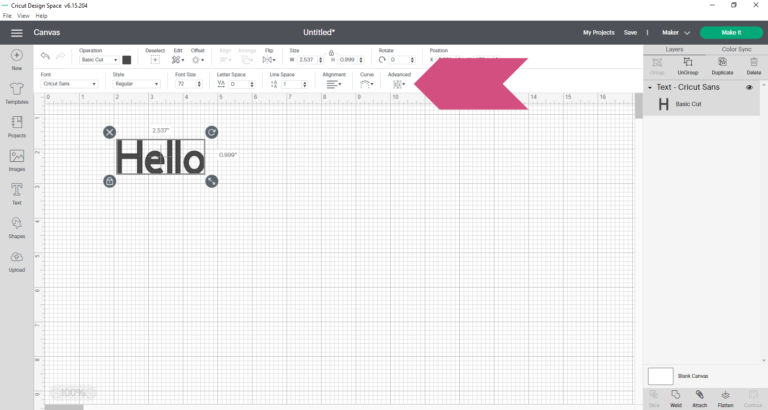Select the Text tool
This screenshot has width=768, height=410.
click(17, 192)
